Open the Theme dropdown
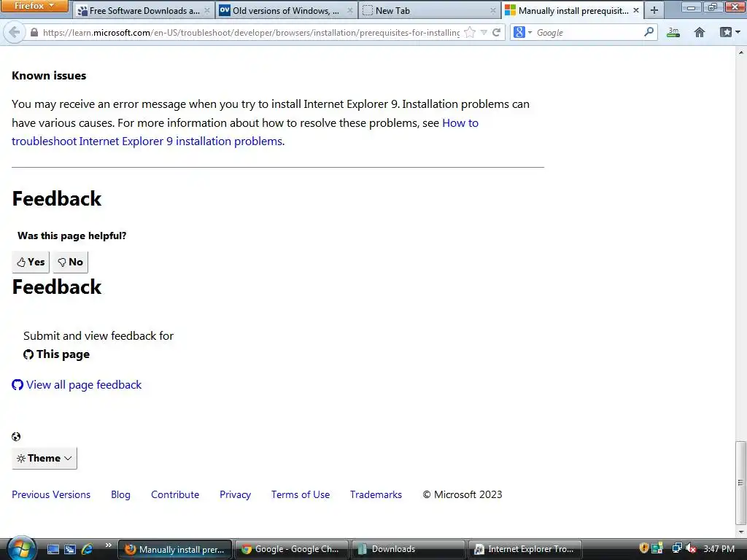747x560 pixels. point(44,458)
